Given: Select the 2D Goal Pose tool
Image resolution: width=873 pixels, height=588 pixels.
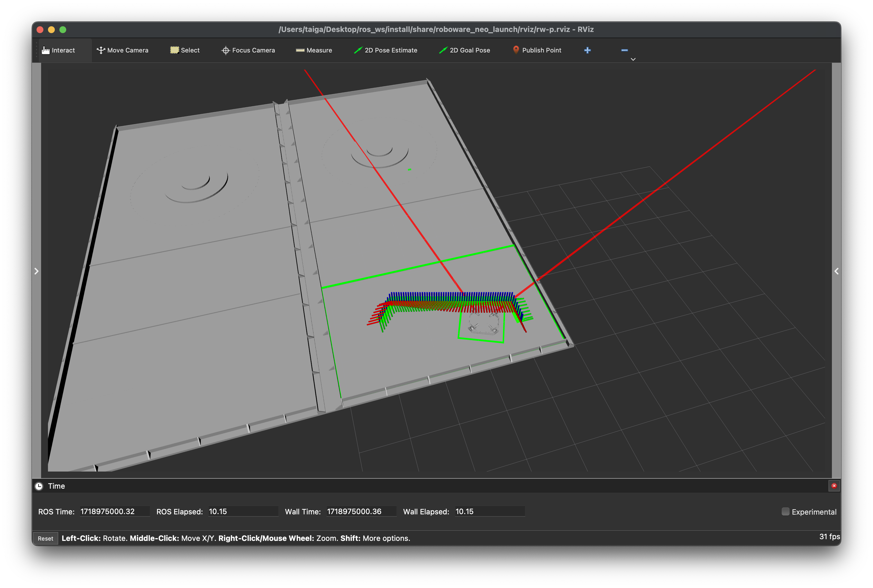Looking at the screenshot, I should [x=465, y=50].
